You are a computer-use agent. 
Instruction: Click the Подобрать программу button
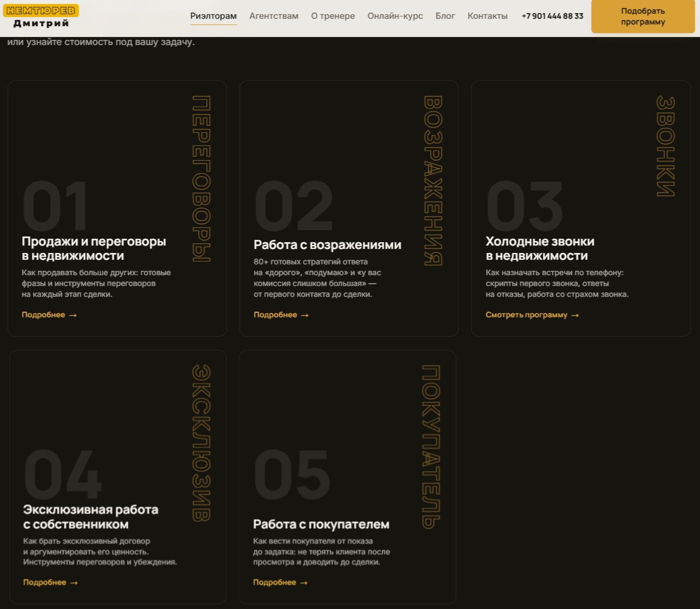click(643, 17)
